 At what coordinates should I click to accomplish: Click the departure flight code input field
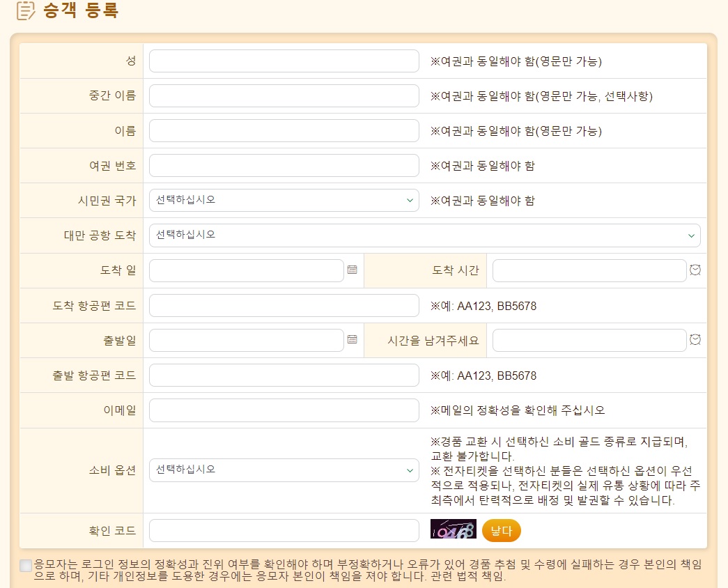[x=284, y=375]
